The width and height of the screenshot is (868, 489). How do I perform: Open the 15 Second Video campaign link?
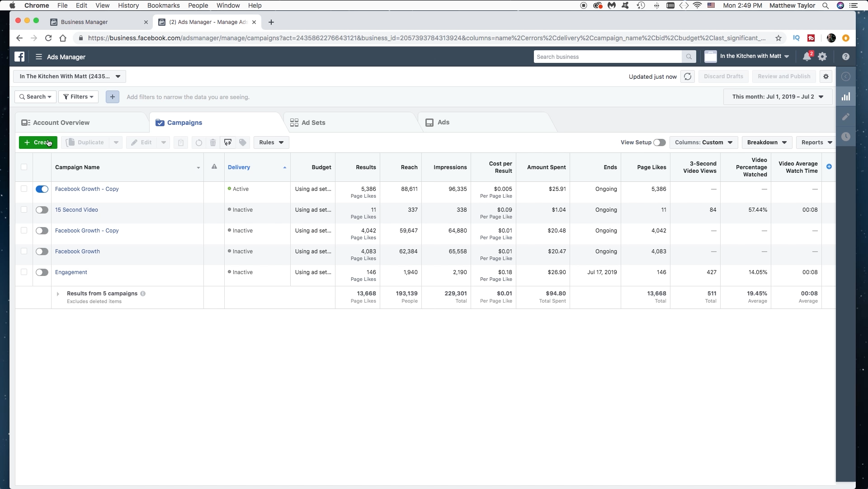point(76,210)
